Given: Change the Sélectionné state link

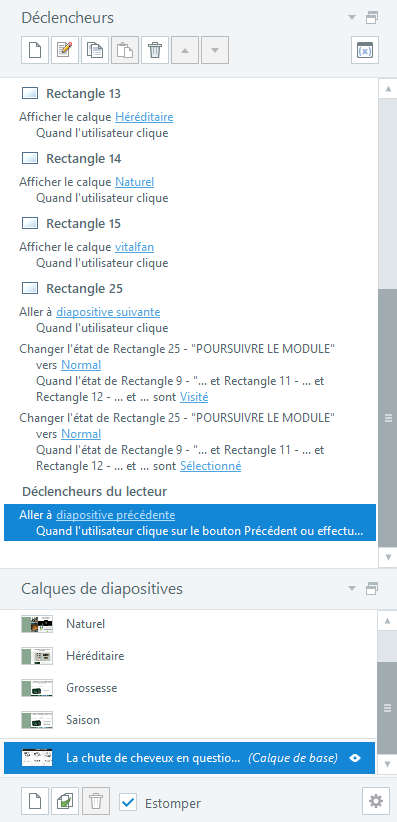Looking at the screenshot, I should [x=210, y=466].
